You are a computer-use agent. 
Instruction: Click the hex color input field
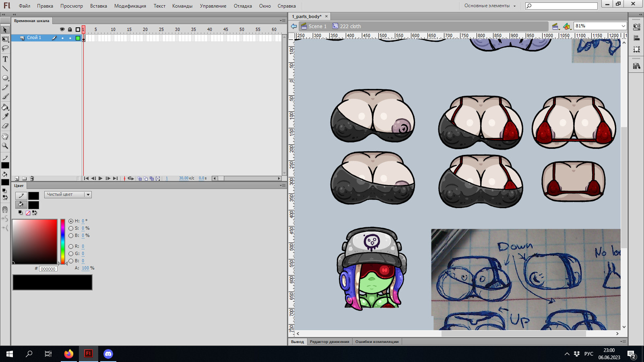48,269
